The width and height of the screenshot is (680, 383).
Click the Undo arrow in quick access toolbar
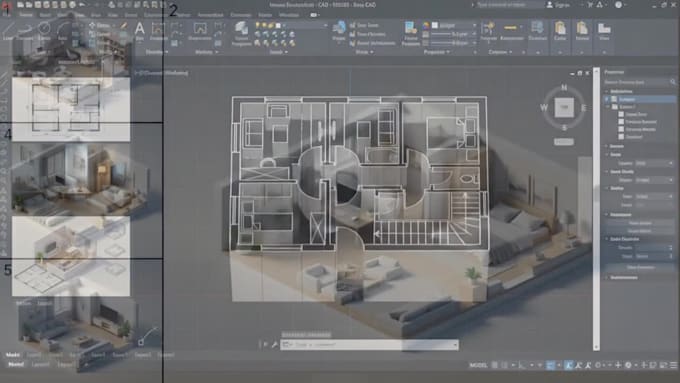(82, 5)
